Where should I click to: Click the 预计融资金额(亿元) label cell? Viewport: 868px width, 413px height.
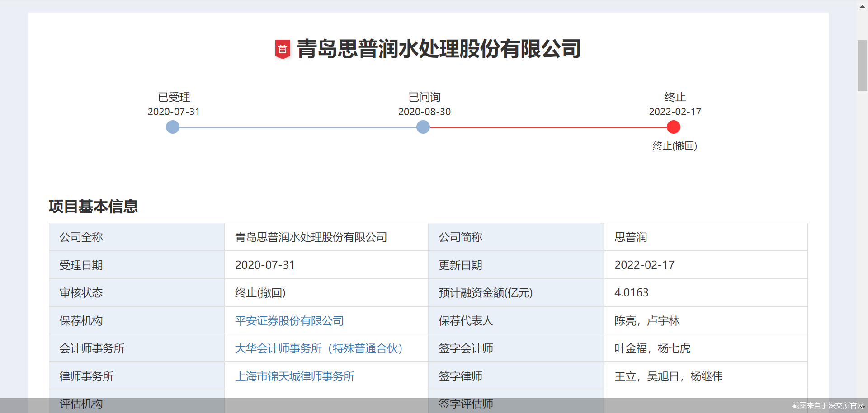(516, 293)
